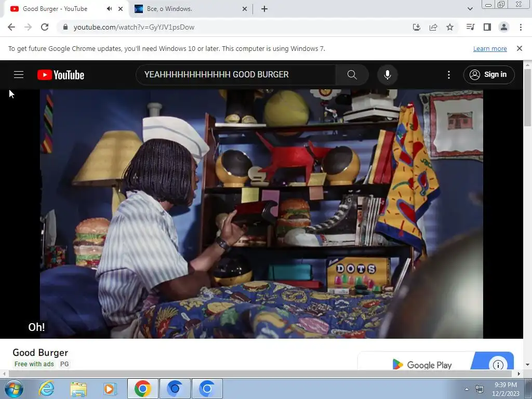Click the horizontal scrollbar left arrow
Screen dimensions: 532x399
click(4, 374)
